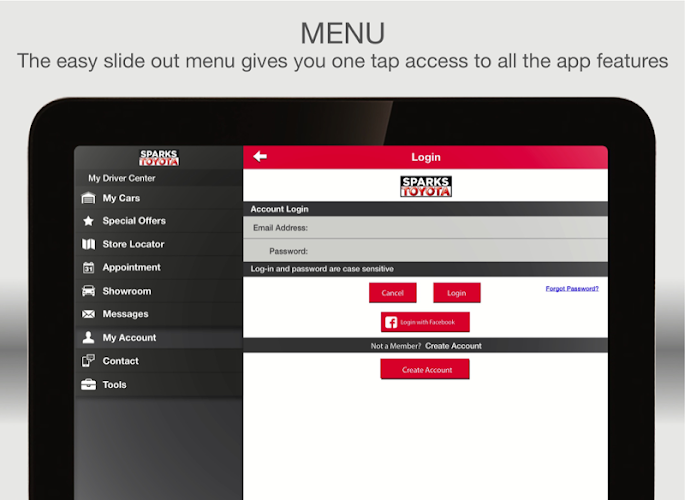
Task: Click the Showroom car icon
Action: pos(88,291)
